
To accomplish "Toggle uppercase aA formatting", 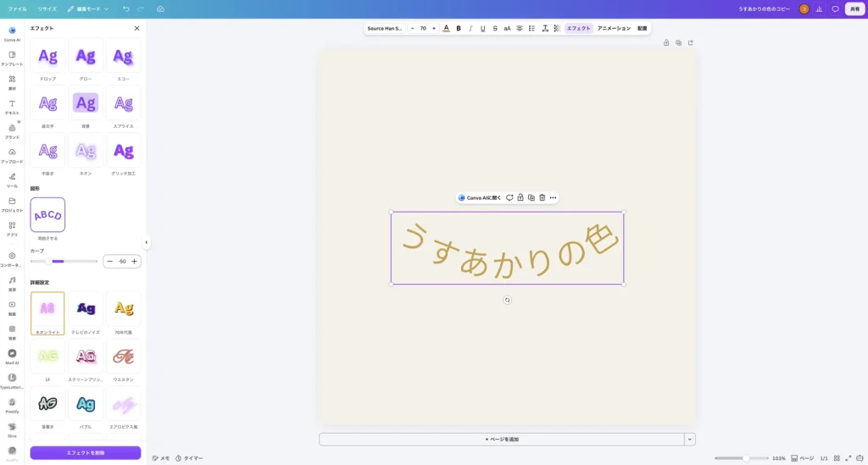I will click(507, 28).
